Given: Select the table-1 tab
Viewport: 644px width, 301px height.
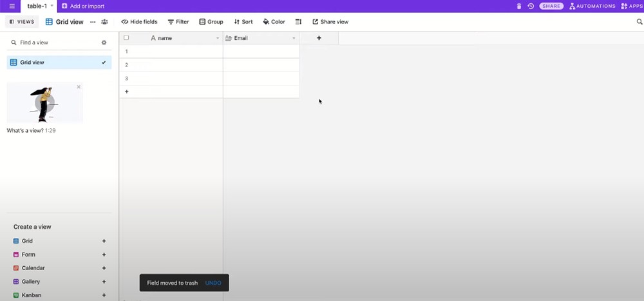Looking at the screenshot, I should point(37,6).
